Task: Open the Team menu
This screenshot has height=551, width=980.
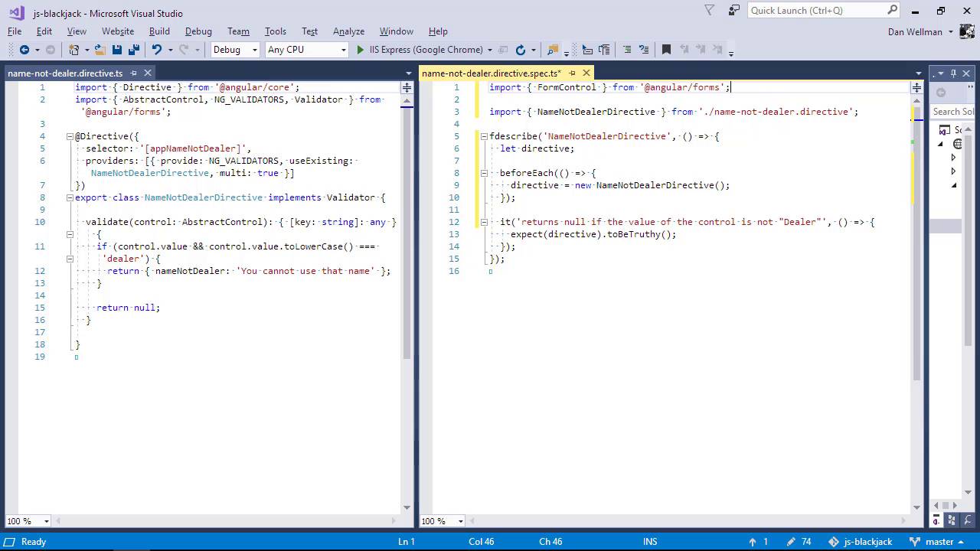Action: [238, 31]
